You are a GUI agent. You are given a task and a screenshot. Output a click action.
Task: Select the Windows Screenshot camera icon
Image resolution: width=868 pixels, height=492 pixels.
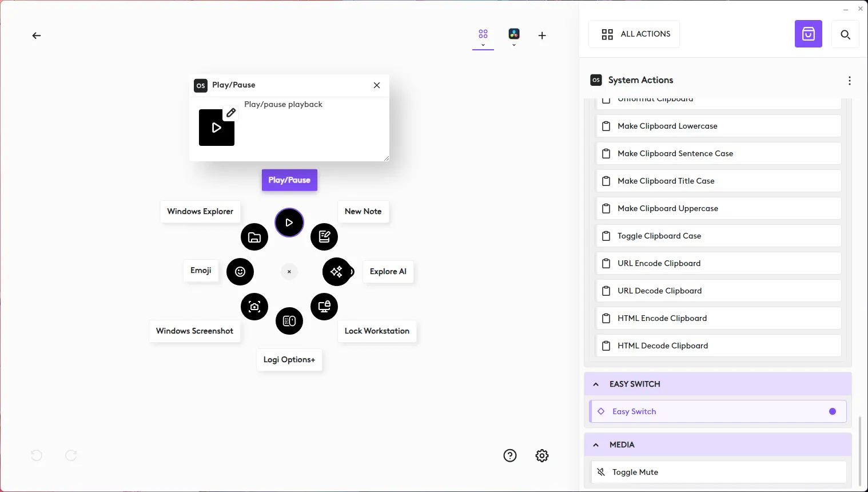tap(254, 307)
